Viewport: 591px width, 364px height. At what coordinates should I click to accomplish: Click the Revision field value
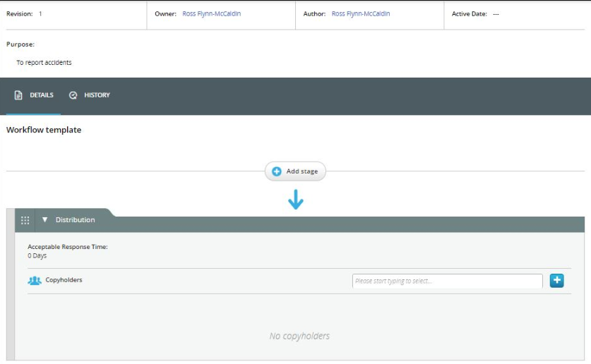click(40, 14)
